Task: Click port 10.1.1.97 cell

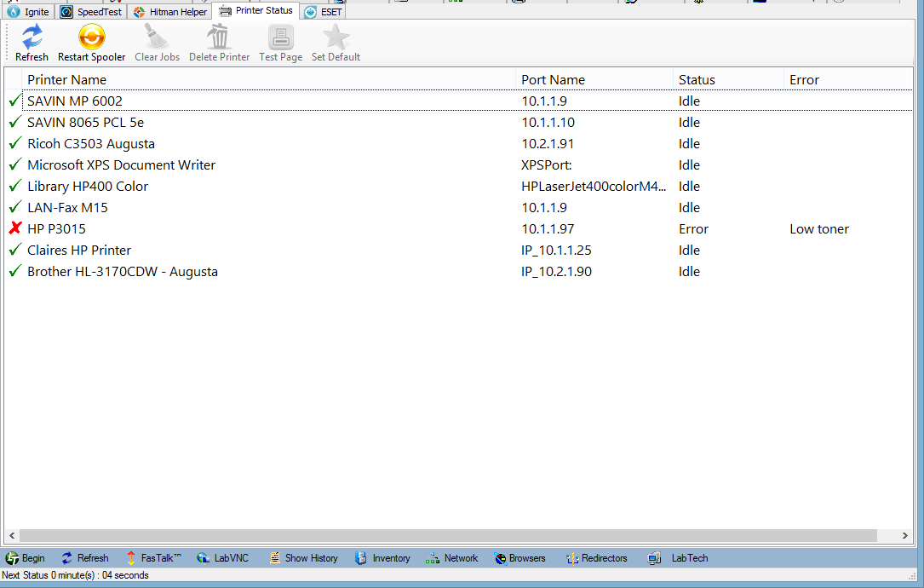Action: [548, 229]
